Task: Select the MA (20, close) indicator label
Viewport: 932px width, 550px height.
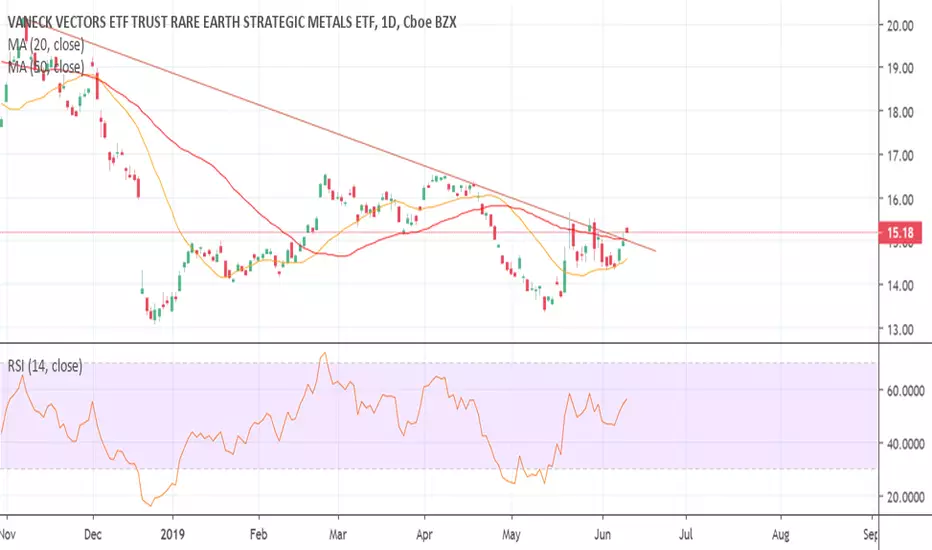Action: point(46,45)
